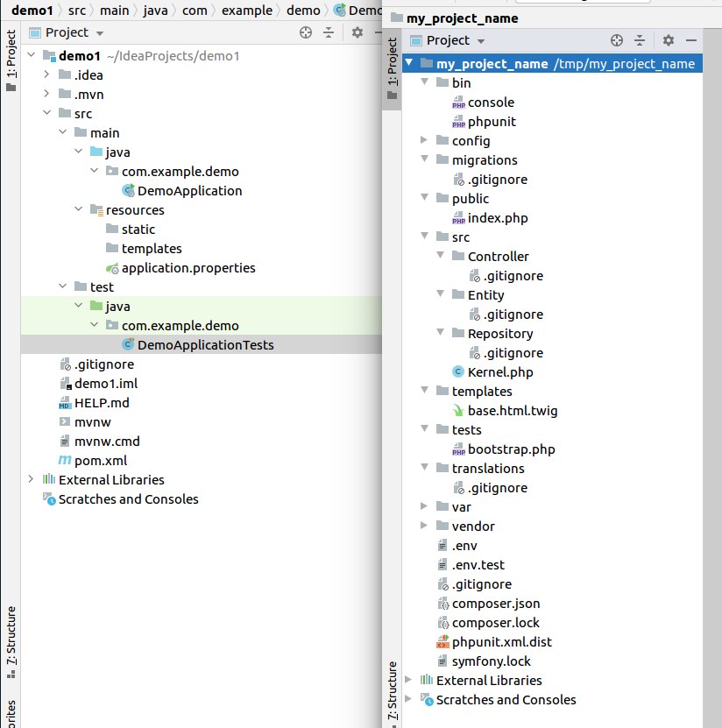Select phpunit PHP file in bin
The image size is (722, 728).
[484, 122]
